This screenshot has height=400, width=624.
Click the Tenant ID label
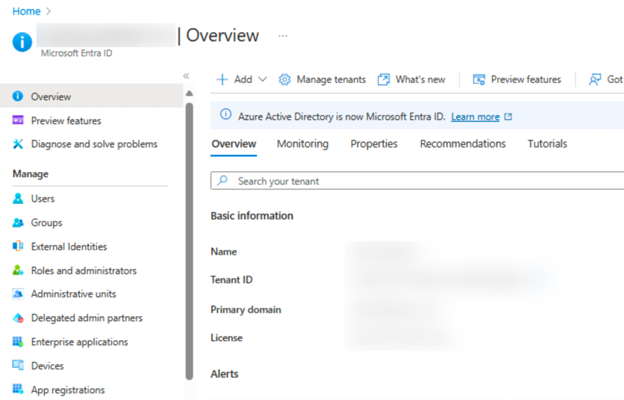click(x=232, y=279)
